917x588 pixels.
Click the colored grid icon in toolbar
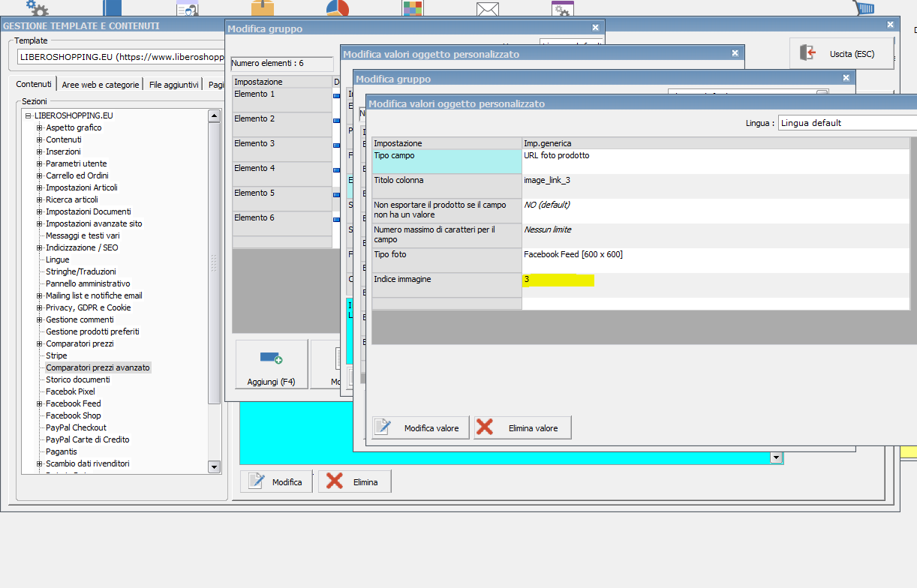(x=413, y=8)
